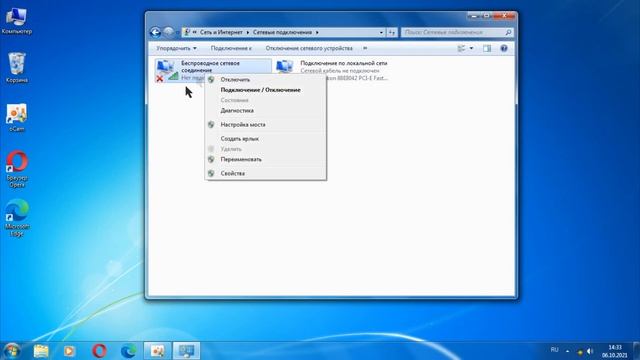Expand hidden tray icons arrow
This screenshot has width=640, height=360.
(567, 351)
